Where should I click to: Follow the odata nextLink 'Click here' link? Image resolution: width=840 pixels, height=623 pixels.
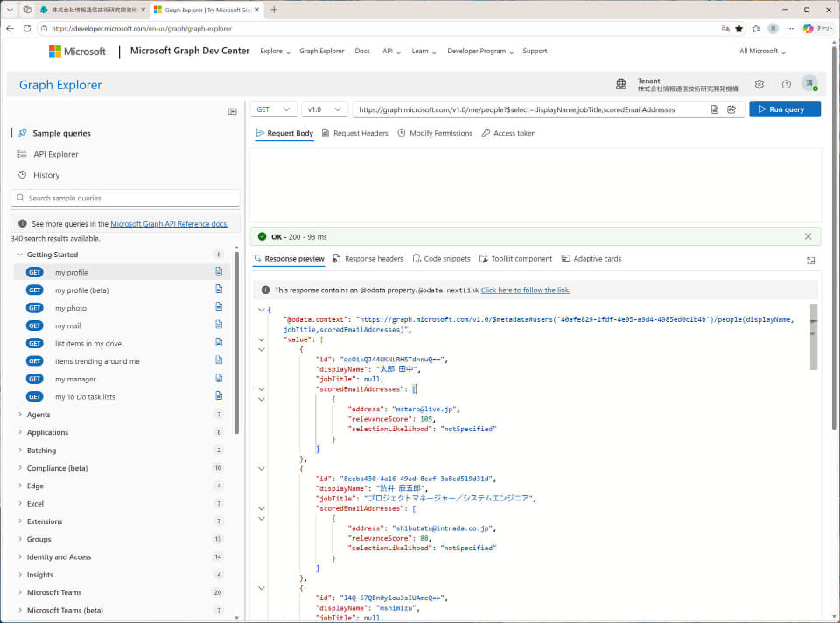[525, 290]
